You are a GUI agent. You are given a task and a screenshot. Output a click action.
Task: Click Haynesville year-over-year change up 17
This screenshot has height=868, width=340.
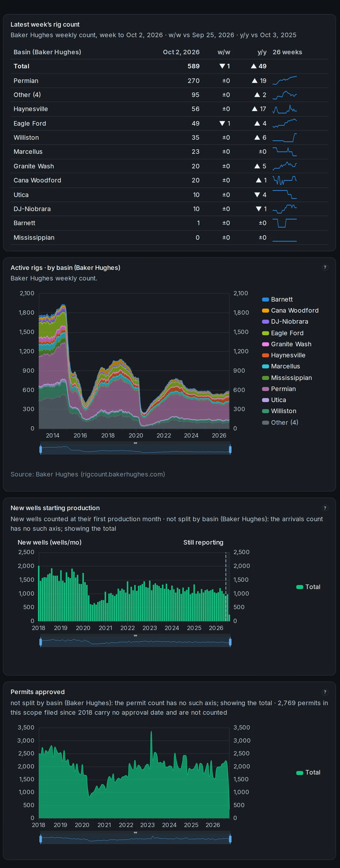[x=259, y=109]
